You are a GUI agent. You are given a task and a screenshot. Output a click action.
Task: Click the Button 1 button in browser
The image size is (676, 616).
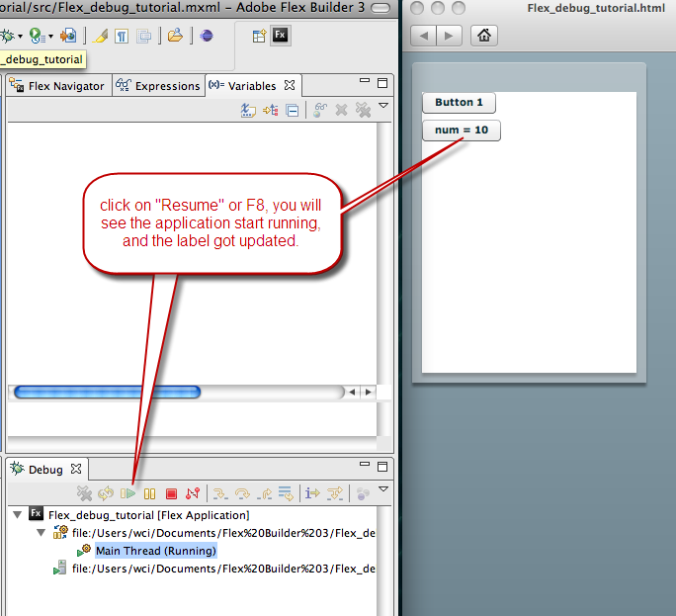click(459, 103)
